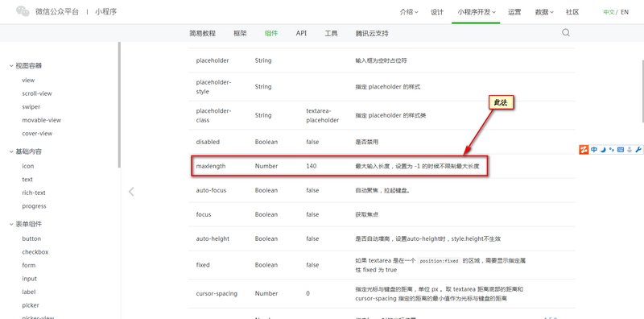644x319 pixels.
Task: Click the '获取焦点' description text
Action: pyautogui.click(x=367, y=214)
